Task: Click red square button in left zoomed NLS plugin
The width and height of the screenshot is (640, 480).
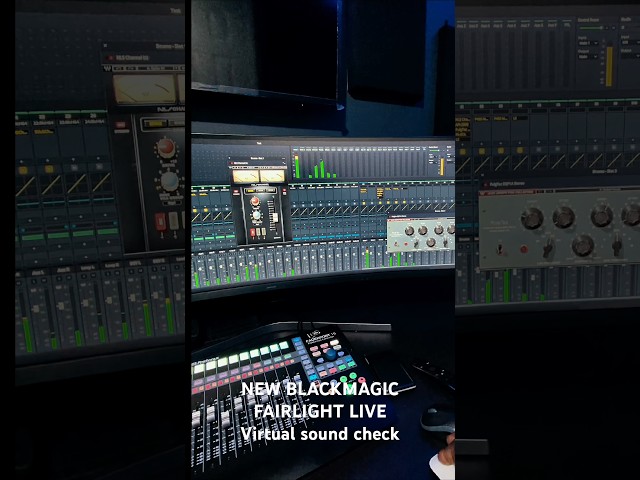Action: [160, 222]
